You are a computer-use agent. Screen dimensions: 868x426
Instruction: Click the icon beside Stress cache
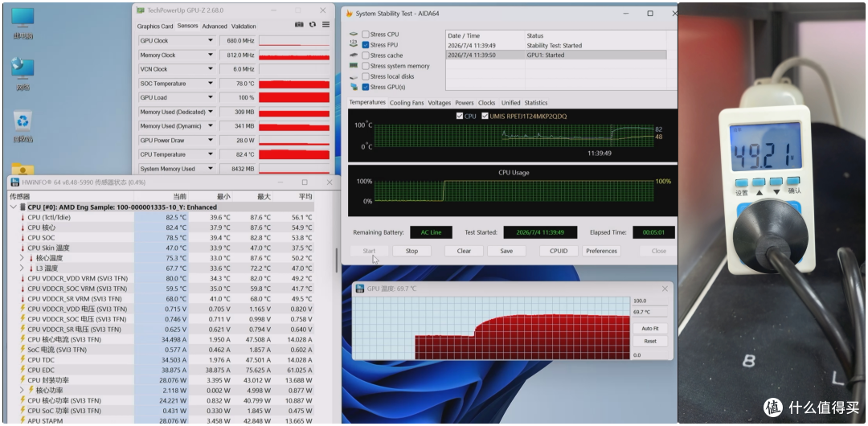click(x=354, y=55)
